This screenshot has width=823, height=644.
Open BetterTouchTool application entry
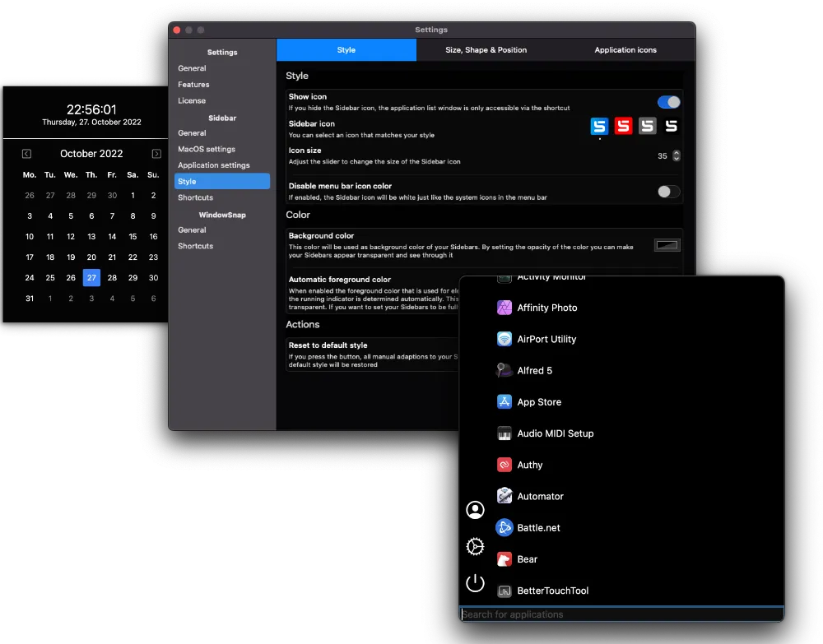[553, 591]
